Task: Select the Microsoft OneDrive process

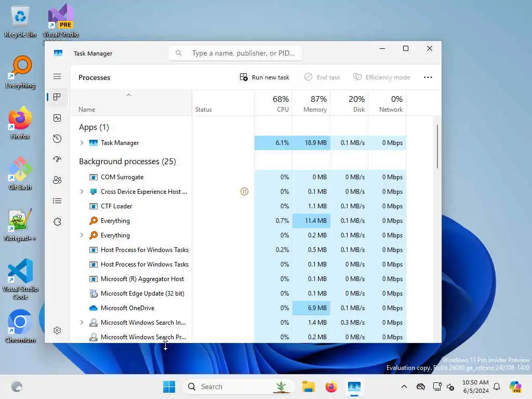Action: click(x=238, y=308)
